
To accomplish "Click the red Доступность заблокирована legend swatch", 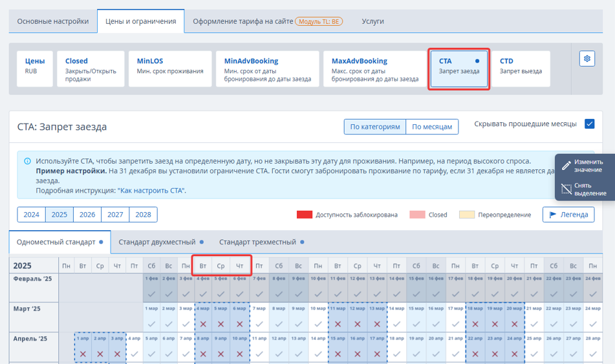I will (305, 215).
